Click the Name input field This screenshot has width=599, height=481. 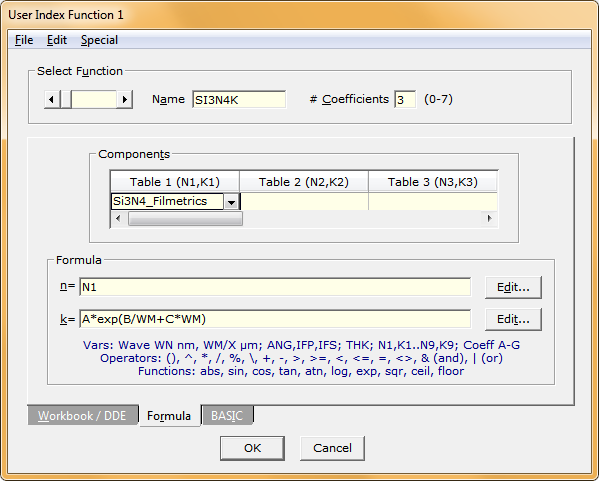click(239, 100)
